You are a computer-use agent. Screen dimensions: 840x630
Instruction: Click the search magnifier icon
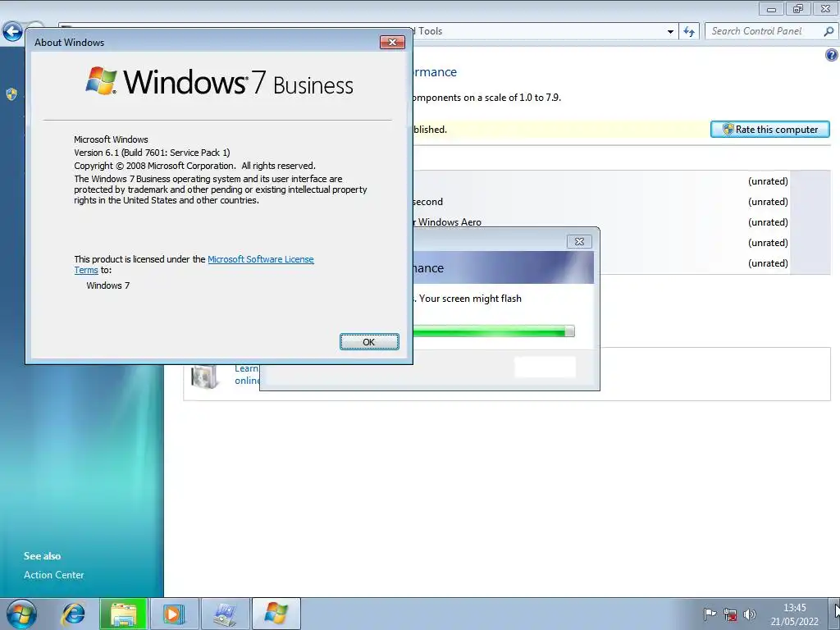pos(829,32)
